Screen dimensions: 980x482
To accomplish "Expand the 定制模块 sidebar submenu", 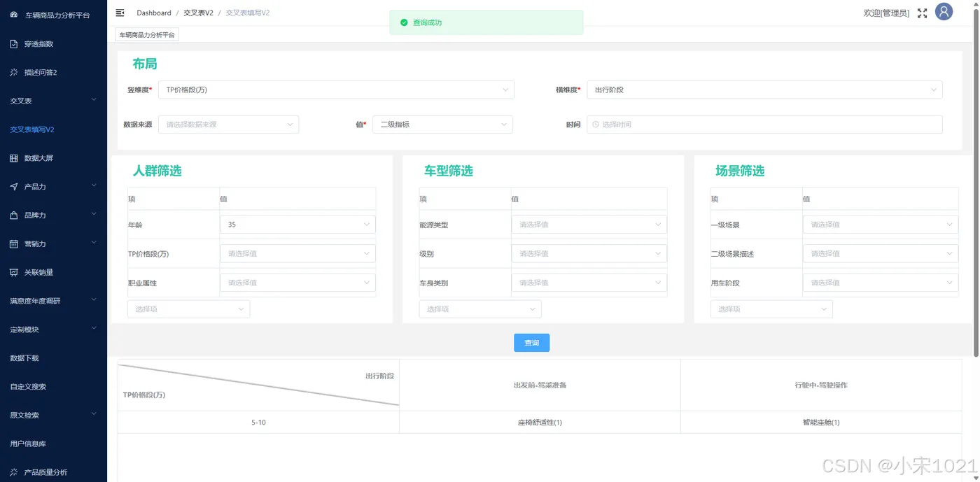I will tap(53, 329).
